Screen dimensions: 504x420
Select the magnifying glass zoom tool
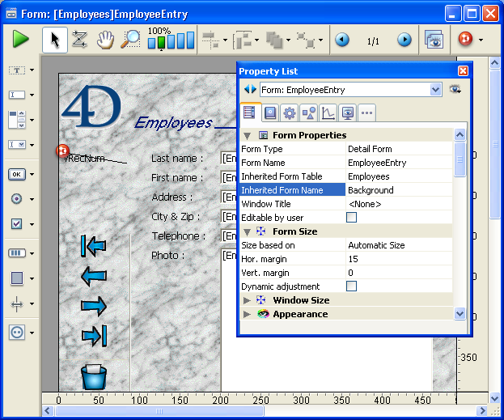pos(129,40)
